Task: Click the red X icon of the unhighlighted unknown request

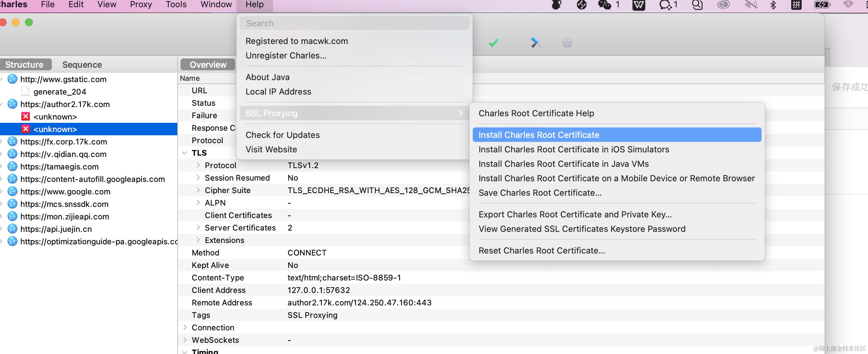Action: 26,117
